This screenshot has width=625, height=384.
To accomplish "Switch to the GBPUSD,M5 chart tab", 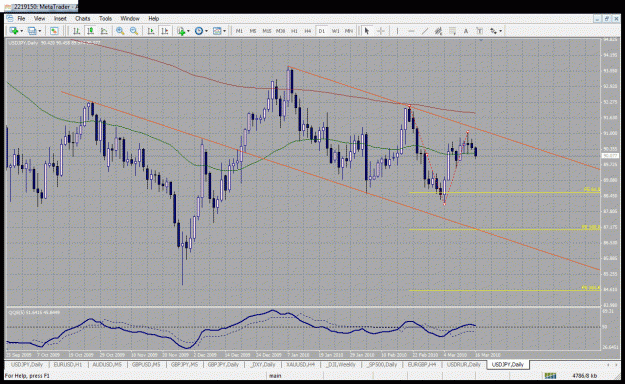I will [146, 364].
